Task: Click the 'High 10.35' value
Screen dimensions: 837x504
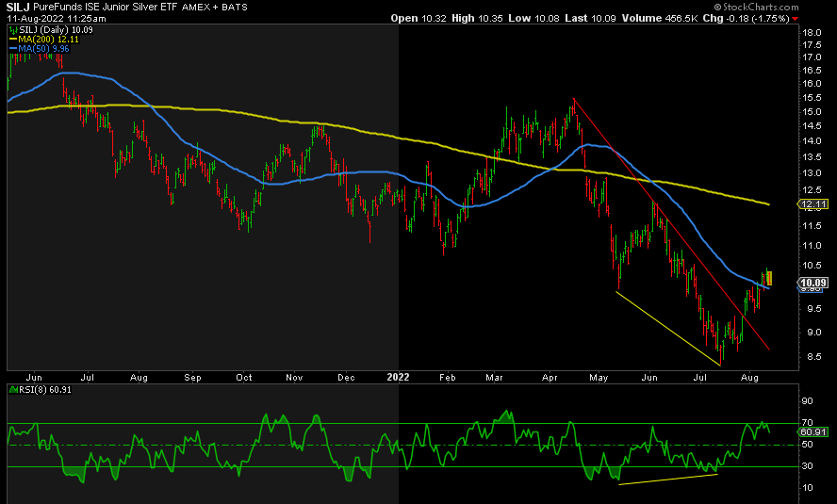Action: point(477,18)
